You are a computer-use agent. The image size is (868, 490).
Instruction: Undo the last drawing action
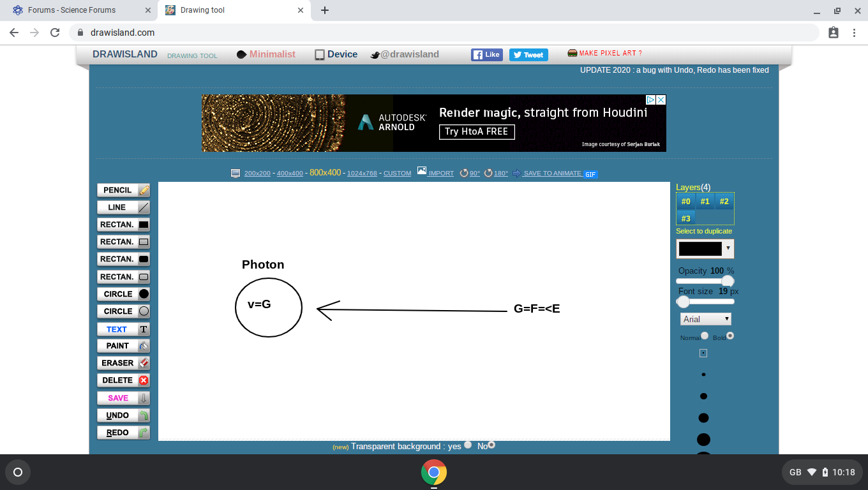pos(124,415)
